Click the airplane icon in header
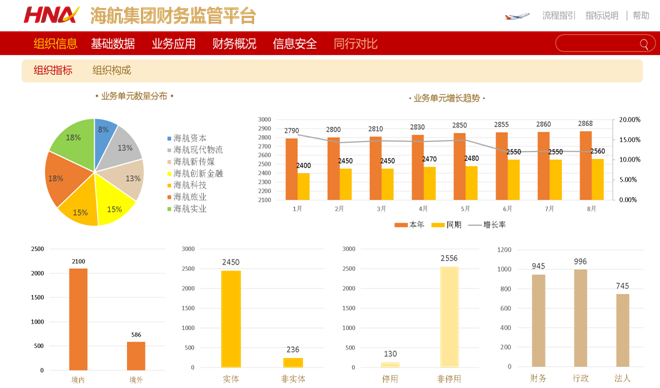660x388 pixels. pyautogui.click(x=517, y=16)
